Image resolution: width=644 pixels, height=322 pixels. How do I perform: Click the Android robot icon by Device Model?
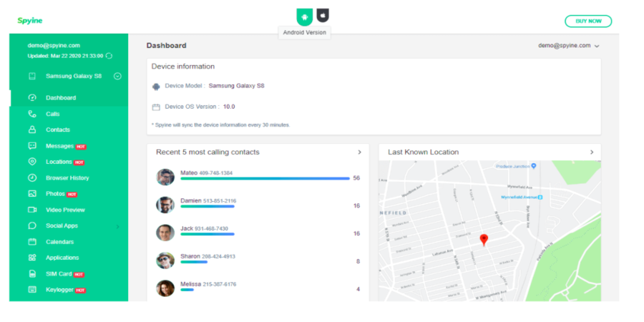(156, 87)
